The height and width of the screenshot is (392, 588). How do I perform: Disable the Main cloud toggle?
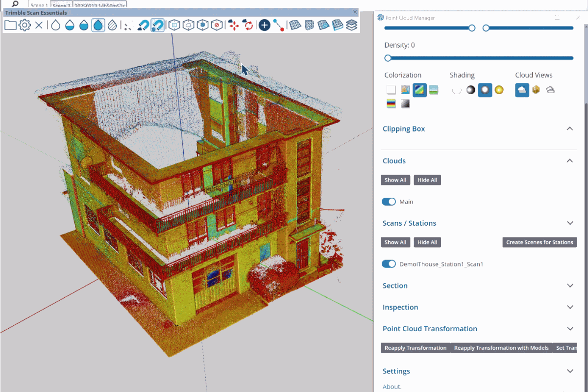pos(389,202)
